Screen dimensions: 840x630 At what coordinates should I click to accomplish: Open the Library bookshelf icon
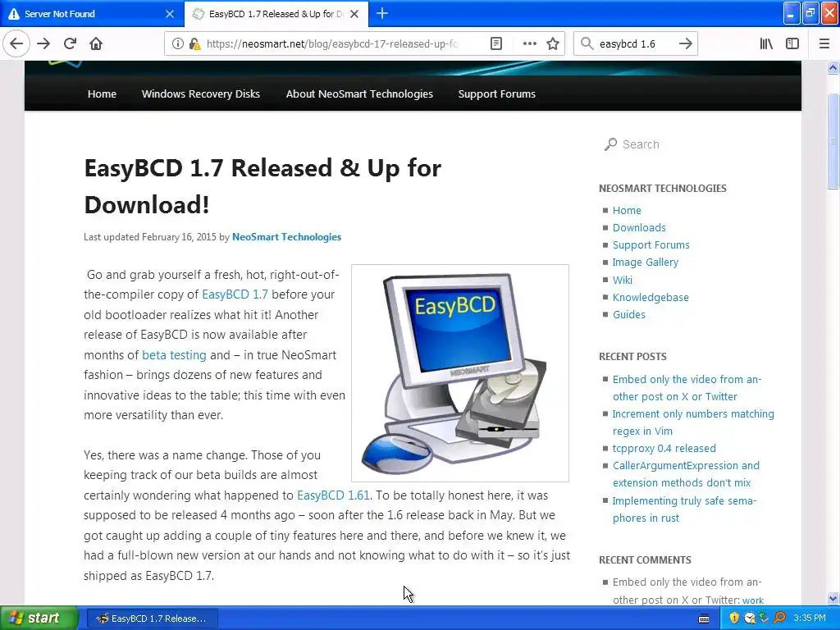point(766,44)
